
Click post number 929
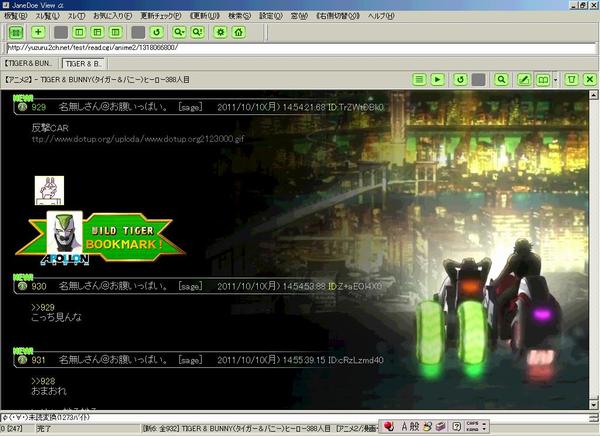pos(39,107)
